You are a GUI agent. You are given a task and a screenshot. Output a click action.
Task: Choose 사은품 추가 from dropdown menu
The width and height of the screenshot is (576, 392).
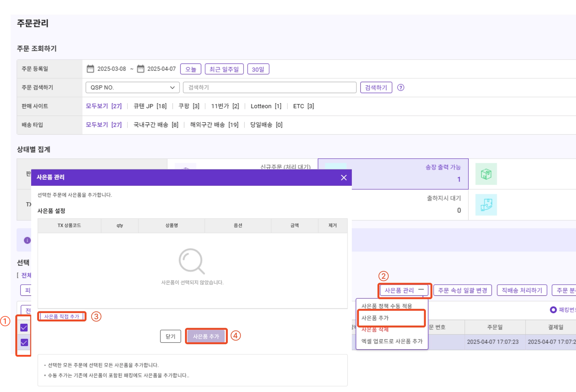pos(375,318)
